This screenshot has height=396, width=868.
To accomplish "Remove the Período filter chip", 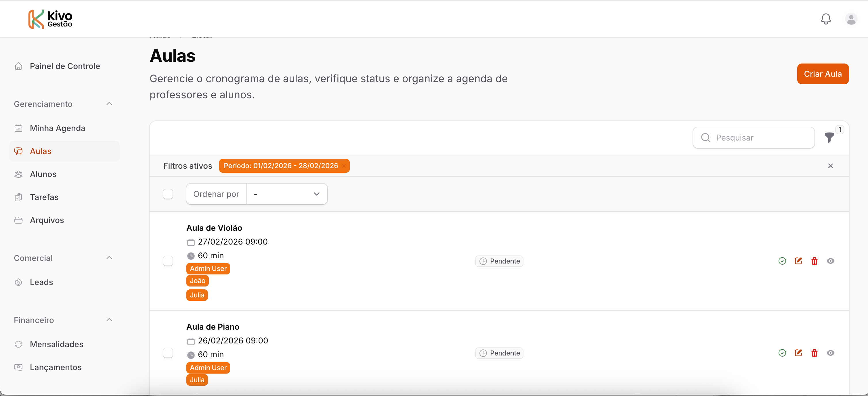I will 344,166.
